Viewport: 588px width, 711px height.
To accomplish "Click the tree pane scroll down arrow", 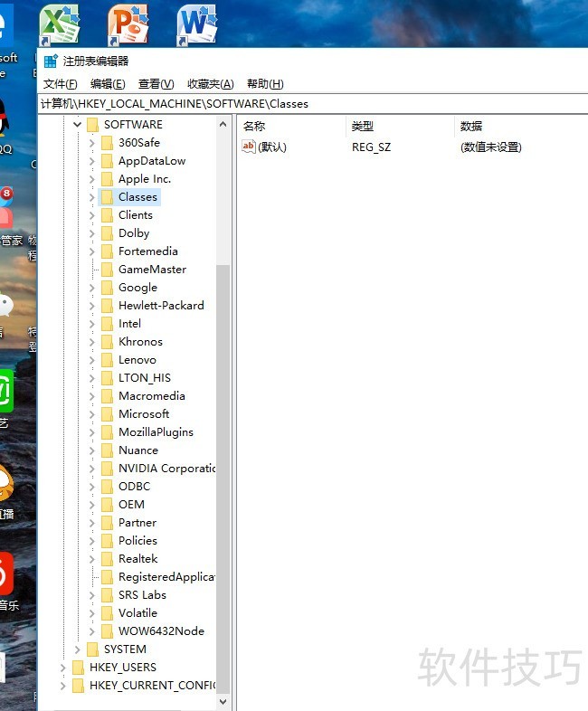I will pyautogui.click(x=223, y=702).
